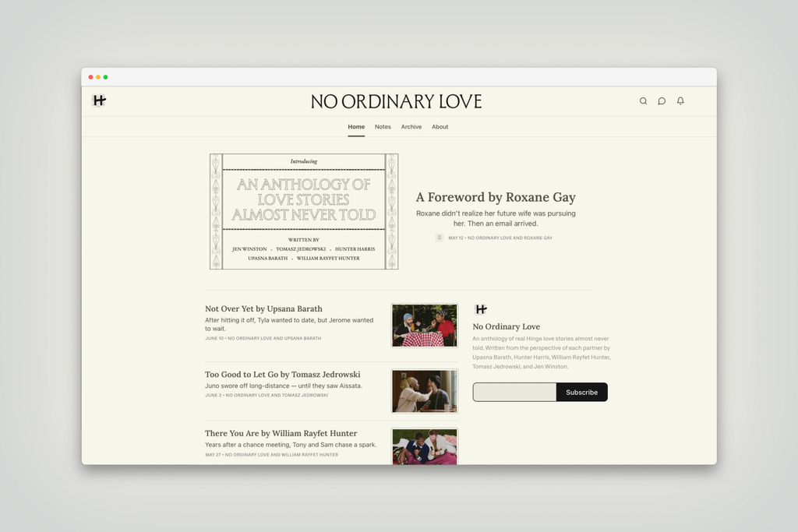Open the search icon in the header

pos(643,101)
